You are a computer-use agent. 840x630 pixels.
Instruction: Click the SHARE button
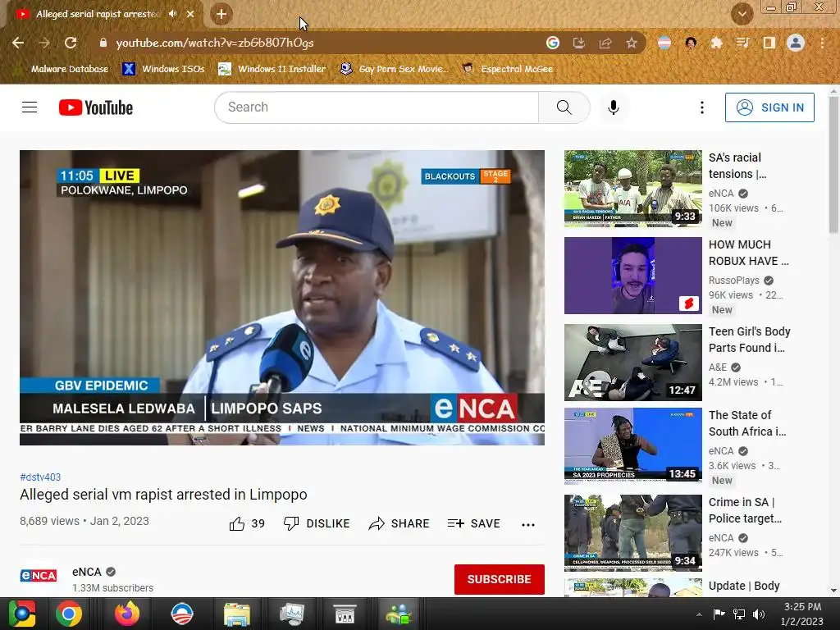[399, 523]
